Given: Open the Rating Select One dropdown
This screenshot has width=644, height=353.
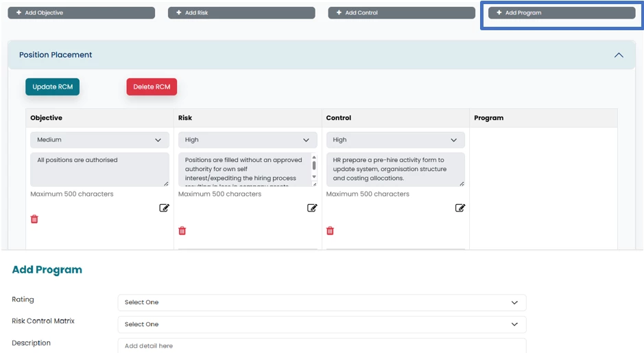Looking at the screenshot, I should click(x=322, y=302).
